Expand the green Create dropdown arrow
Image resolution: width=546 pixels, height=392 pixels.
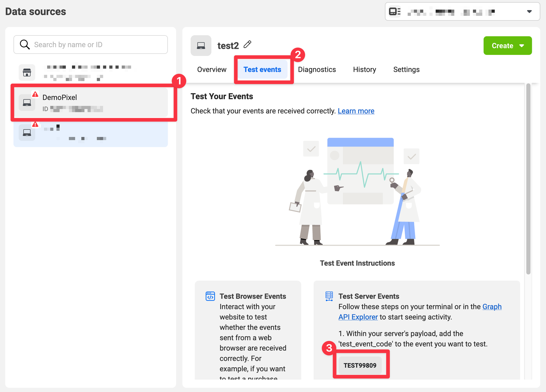522,46
